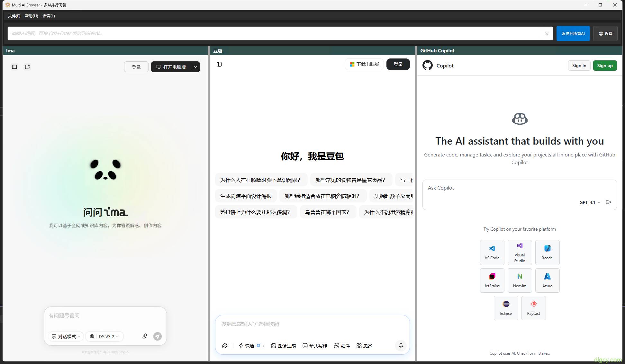Viewport: 625px width, 364px height.
Task: Click the 发送到所有AI button
Action: point(573,33)
